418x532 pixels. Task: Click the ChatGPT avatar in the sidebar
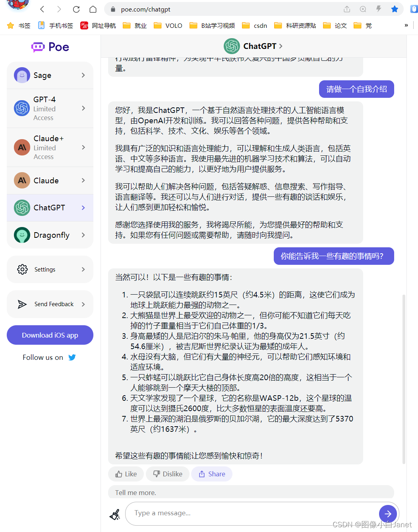pyautogui.click(x=22, y=208)
